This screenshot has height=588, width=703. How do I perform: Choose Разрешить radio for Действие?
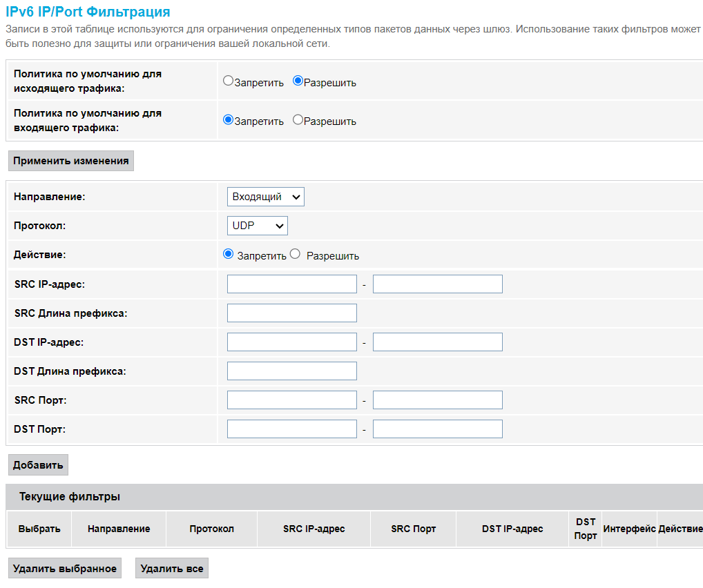click(296, 255)
